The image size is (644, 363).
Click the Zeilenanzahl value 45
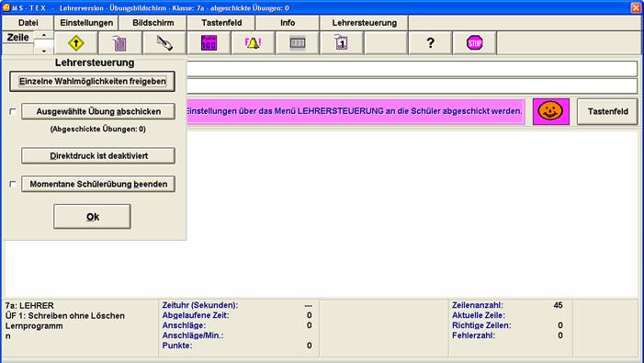tap(558, 305)
